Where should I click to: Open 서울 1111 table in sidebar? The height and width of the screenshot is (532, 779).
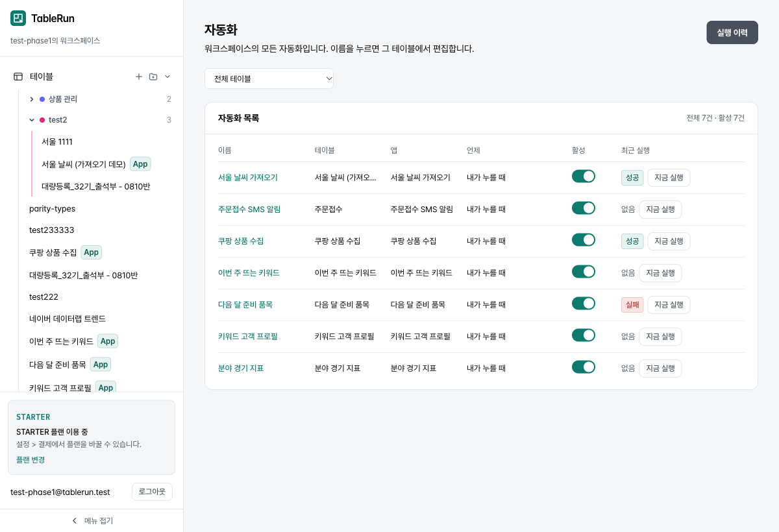point(57,141)
